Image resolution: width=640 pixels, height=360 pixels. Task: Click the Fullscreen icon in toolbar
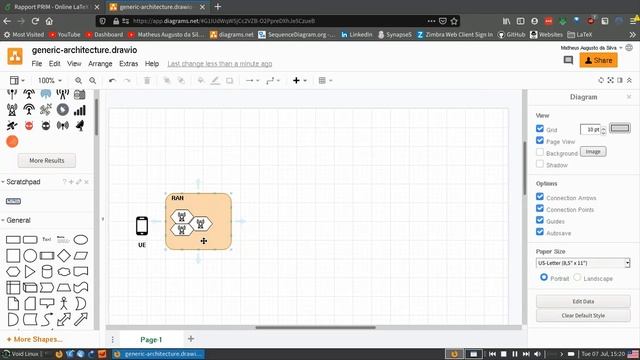tap(610, 80)
